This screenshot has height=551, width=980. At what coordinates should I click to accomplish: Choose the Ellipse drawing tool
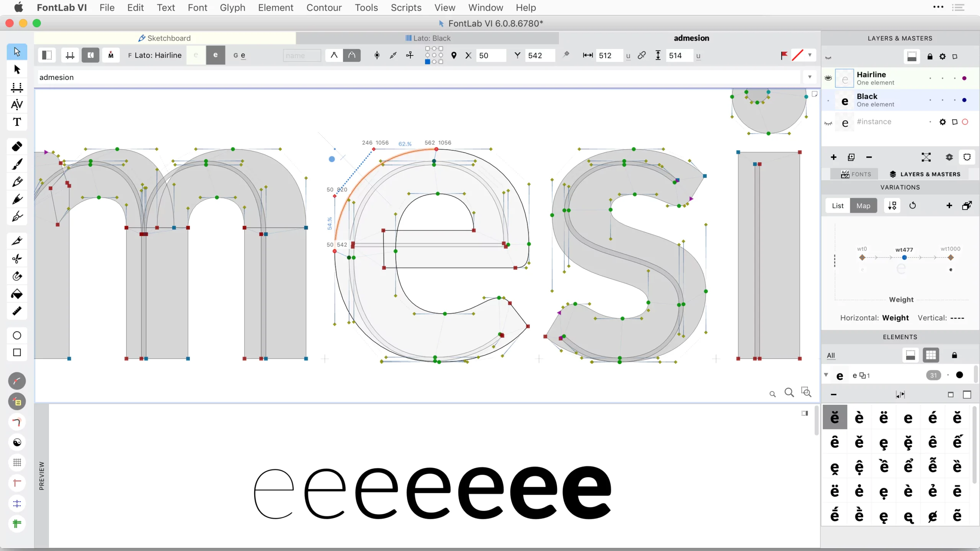[x=17, y=335]
